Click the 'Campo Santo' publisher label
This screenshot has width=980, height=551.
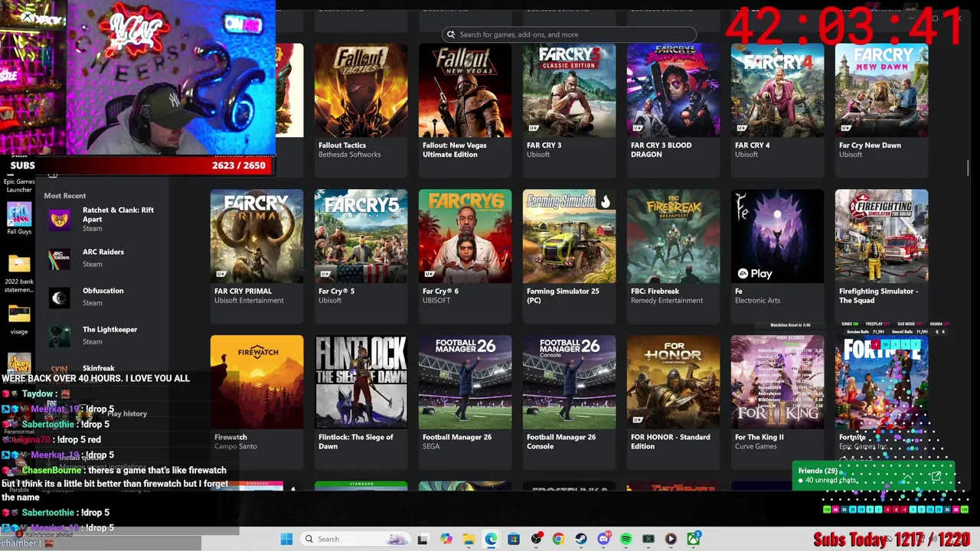click(x=236, y=446)
